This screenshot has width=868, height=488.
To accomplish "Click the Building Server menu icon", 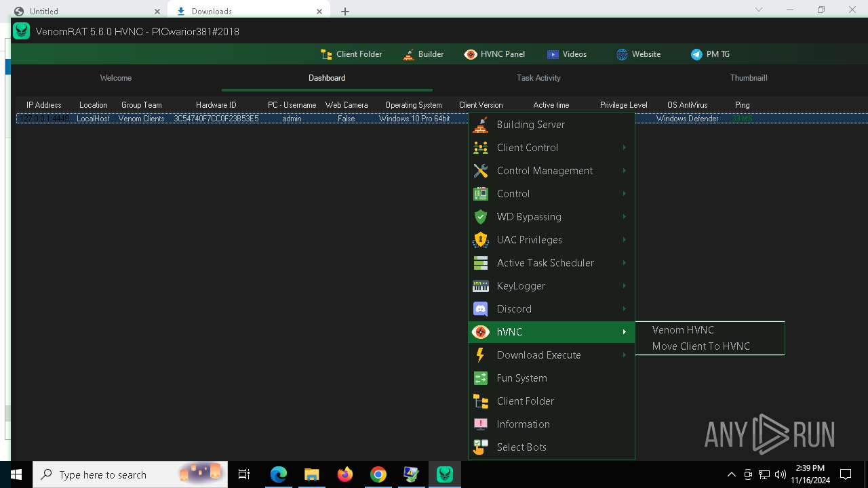I will (x=481, y=125).
